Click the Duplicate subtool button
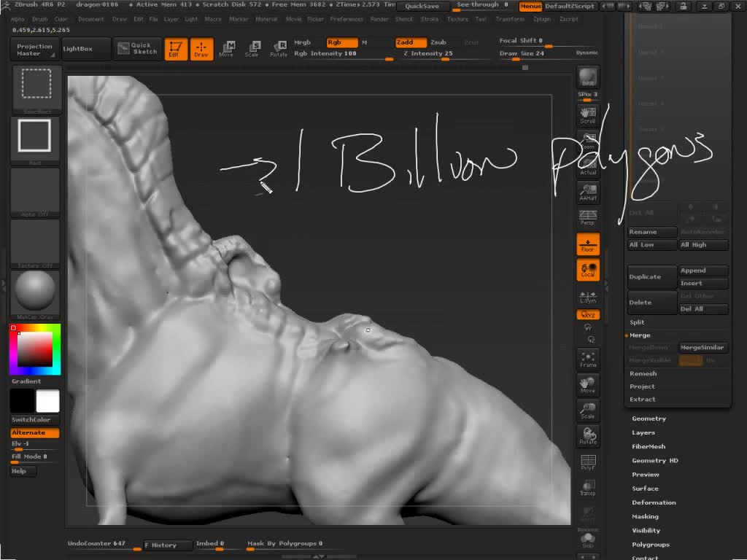The height and width of the screenshot is (560, 747). 651,277
